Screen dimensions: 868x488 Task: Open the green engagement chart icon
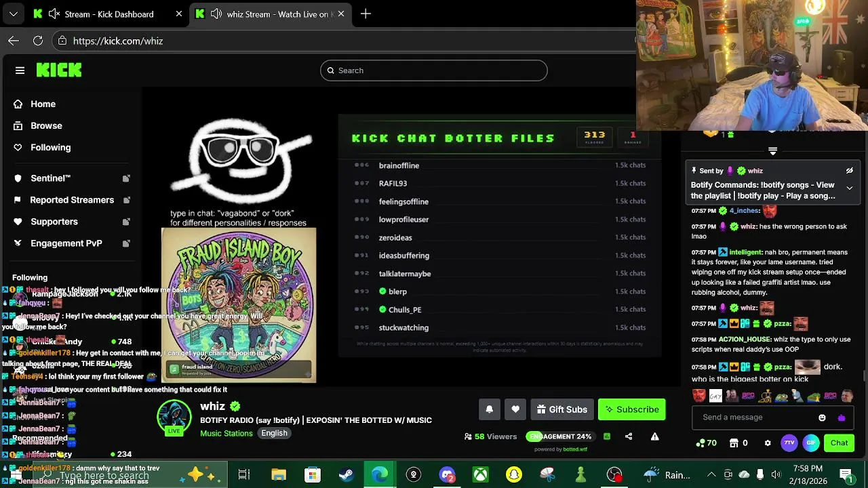click(607, 436)
